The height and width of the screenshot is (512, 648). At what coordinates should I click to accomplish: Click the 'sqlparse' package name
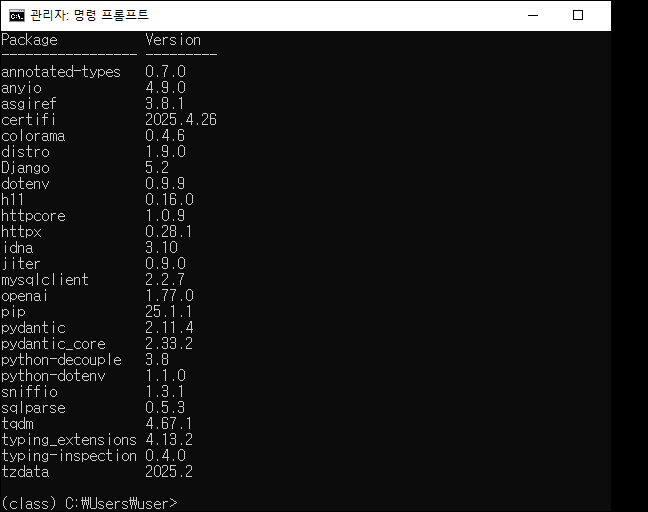(33, 408)
